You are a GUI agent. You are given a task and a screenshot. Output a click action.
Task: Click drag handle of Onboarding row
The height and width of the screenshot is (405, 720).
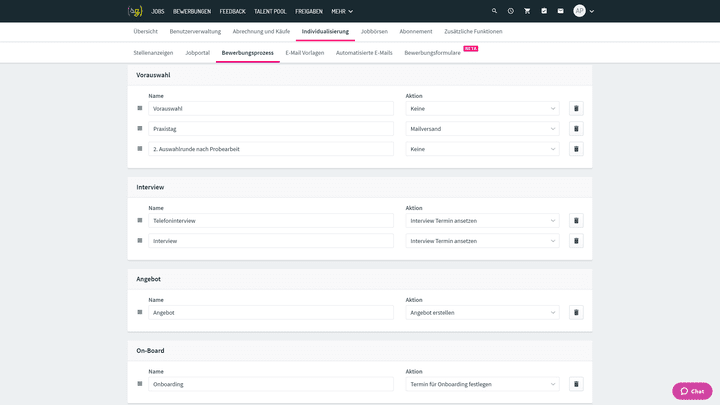[x=140, y=384]
